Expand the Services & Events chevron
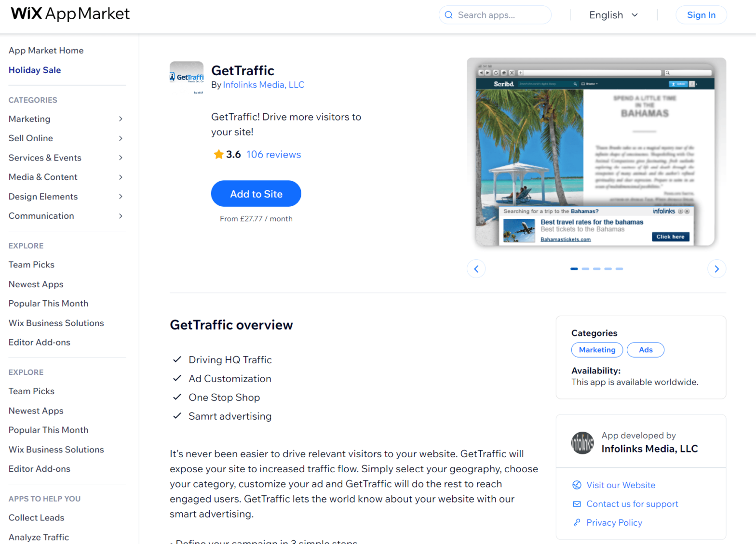 click(121, 158)
